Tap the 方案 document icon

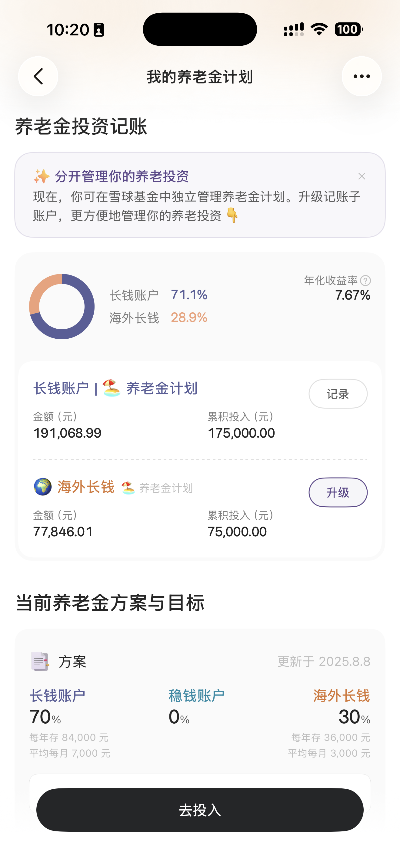point(40,661)
